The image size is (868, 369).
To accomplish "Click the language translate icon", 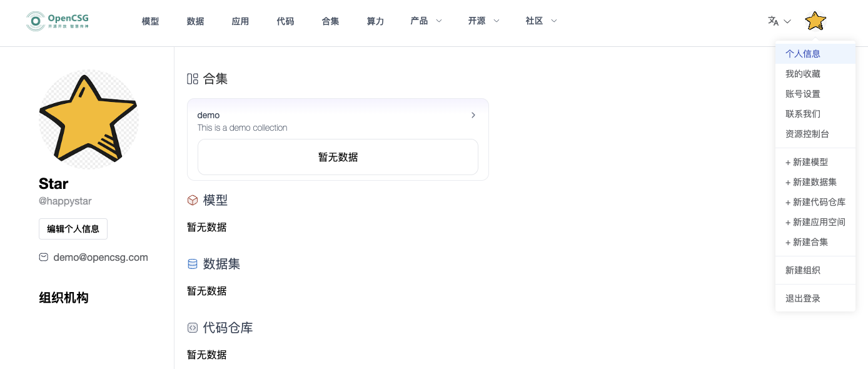I will (x=774, y=21).
